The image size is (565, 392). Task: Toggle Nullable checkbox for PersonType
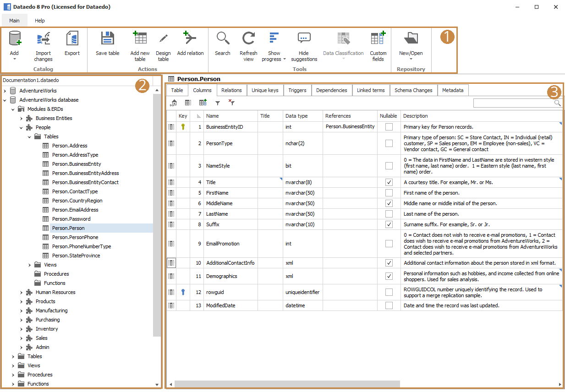pyautogui.click(x=389, y=143)
